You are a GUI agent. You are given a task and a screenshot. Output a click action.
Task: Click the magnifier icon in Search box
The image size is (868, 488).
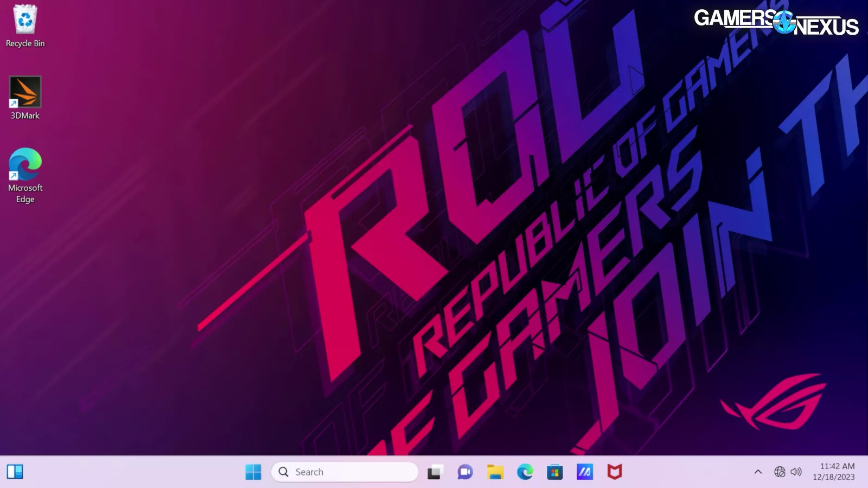(x=283, y=472)
